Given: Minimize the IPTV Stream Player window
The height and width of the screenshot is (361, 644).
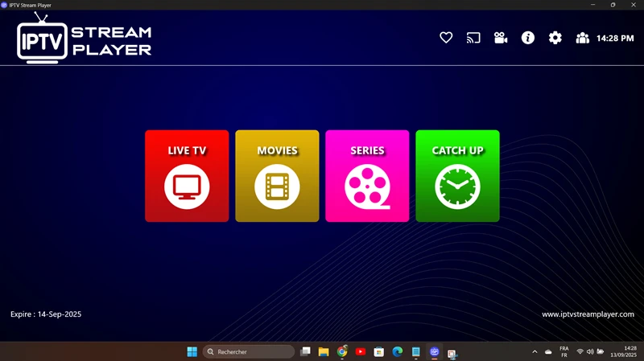Looking at the screenshot, I should (592, 5).
